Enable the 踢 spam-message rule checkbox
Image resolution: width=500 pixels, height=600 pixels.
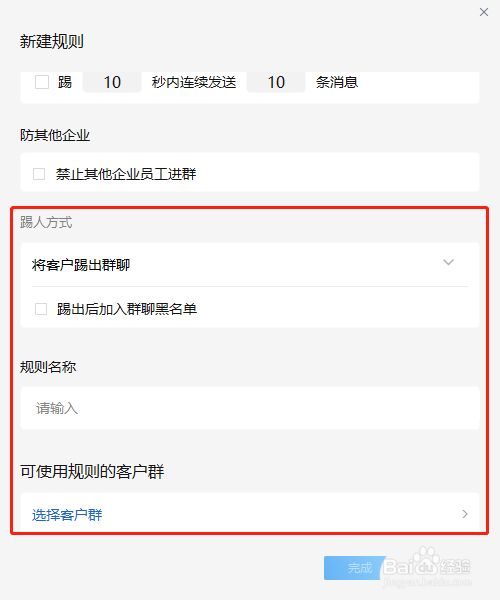(42, 82)
